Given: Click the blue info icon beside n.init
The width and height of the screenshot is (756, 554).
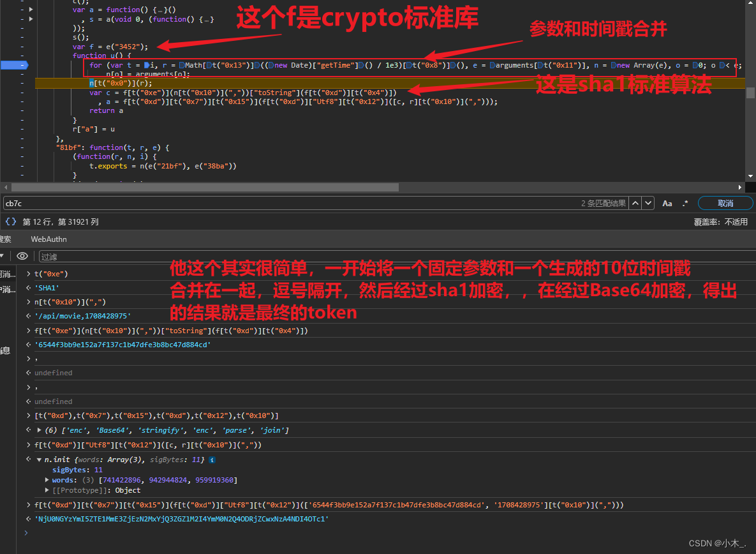Looking at the screenshot, I should (212, 459).
